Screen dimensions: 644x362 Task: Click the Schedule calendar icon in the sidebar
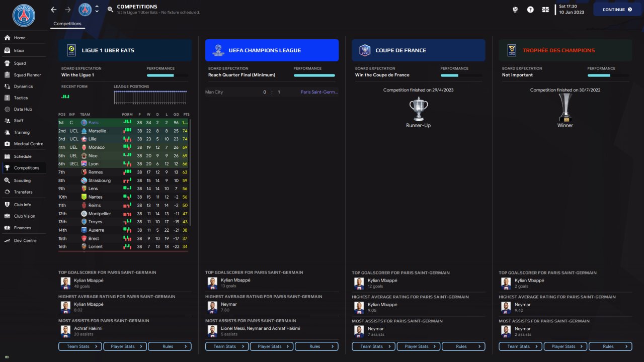(7, 156)
